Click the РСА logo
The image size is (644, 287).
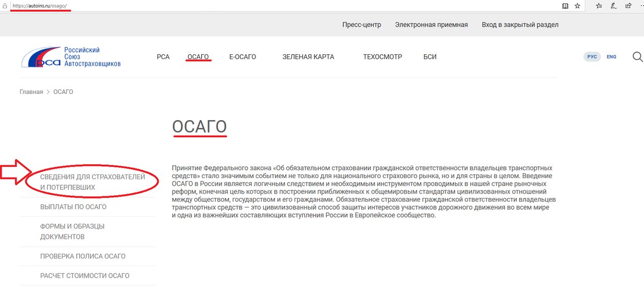coord(71,57)
